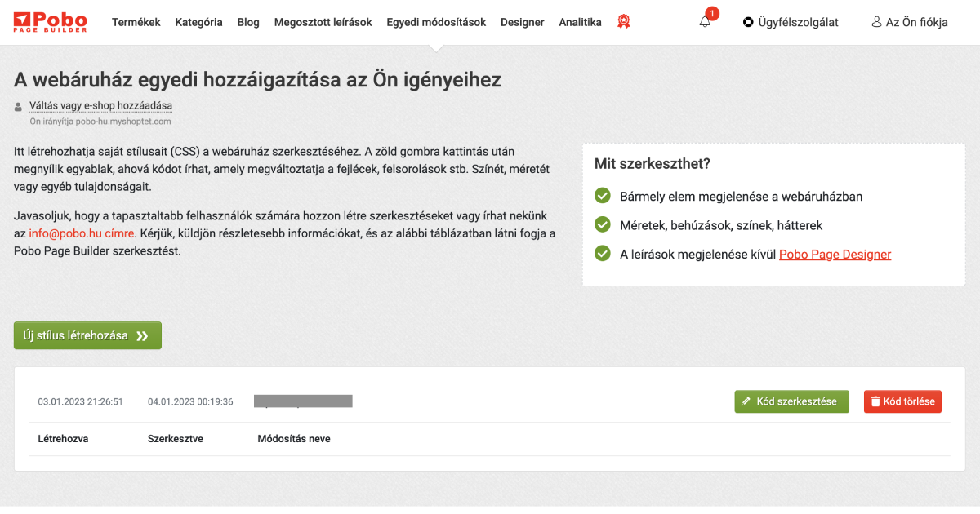Select Egyedi módosítások tab
Viewport: 980px width, 514px height.
pos(436,22)
